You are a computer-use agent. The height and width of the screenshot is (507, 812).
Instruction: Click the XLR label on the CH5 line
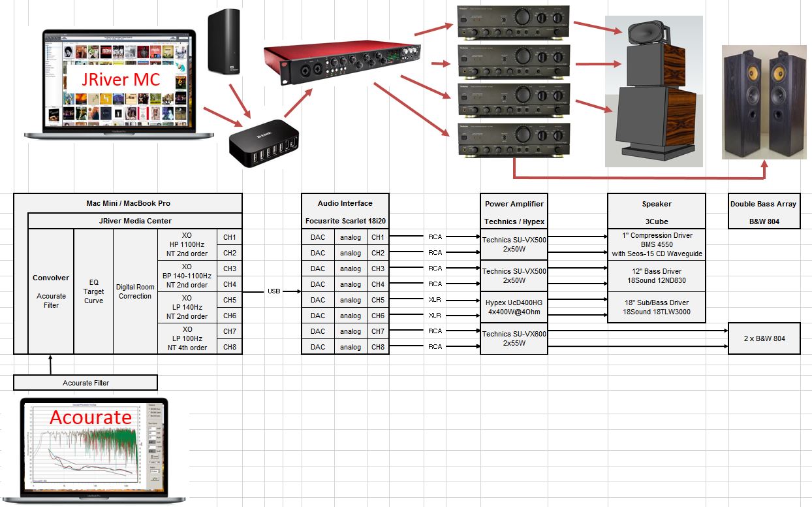[x=435, y=299]
